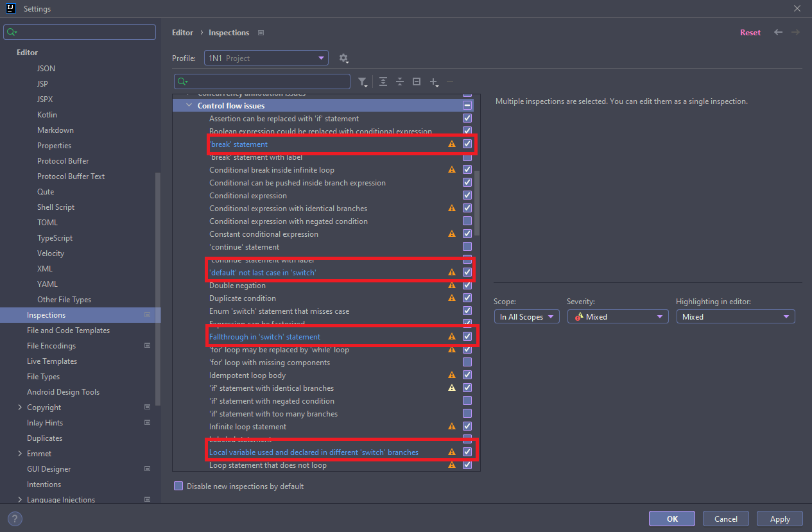
Task: Uncheck the 'break' statement inspection
Action: (x=467, y=144)
